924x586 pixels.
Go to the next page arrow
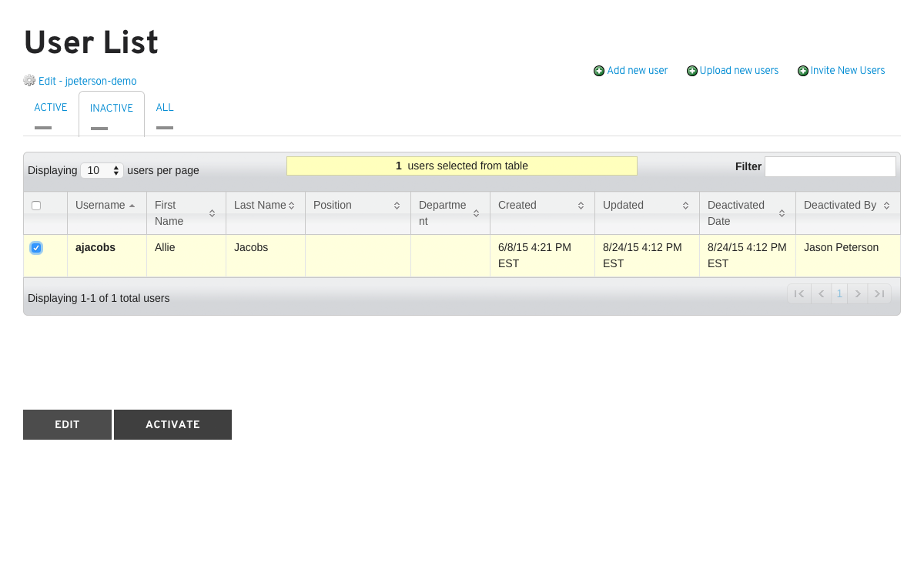(x=858, y=293)
